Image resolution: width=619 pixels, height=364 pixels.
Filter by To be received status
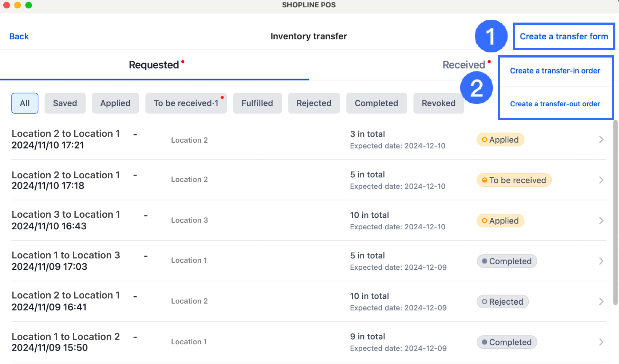(186, 103)
